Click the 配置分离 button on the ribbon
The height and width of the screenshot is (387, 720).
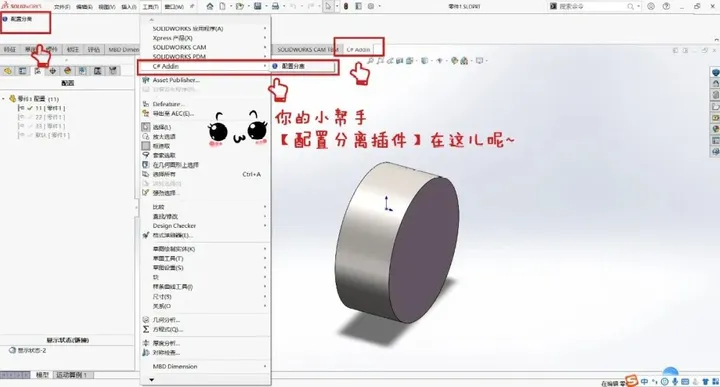(17, 19)
